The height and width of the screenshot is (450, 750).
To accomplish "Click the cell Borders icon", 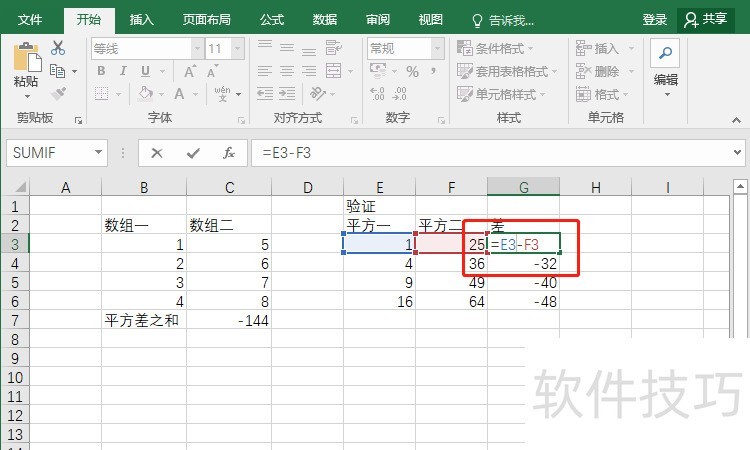I will [101, 93].
